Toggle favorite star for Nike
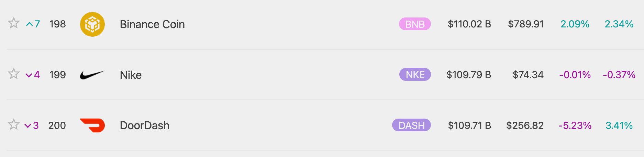The height and width of the screenshot is (157, 644). tap(14, 74)
